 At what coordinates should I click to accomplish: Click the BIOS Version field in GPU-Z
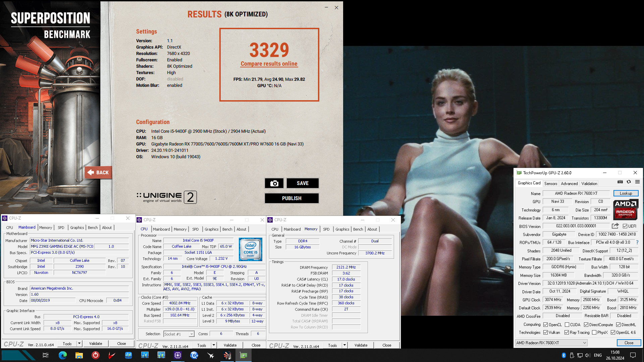(x=576, y=226)
